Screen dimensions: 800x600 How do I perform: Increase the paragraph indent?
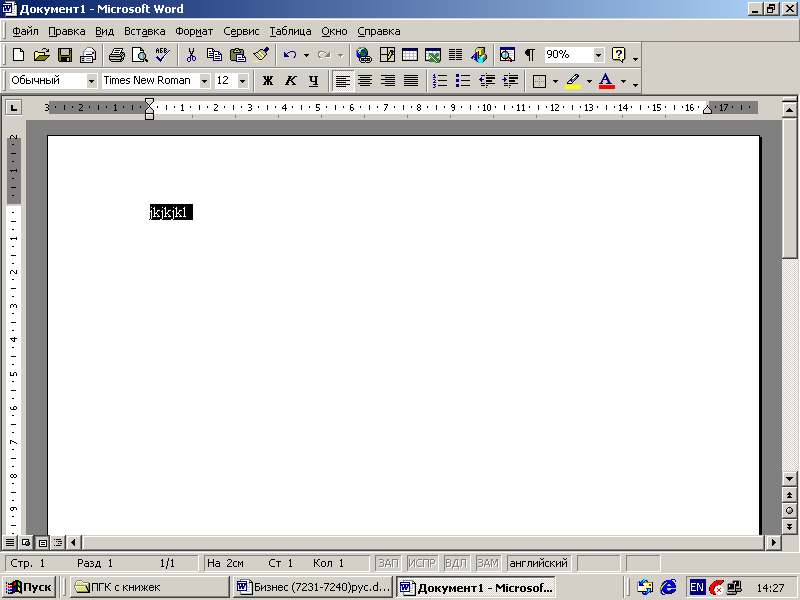click(510, 81)
